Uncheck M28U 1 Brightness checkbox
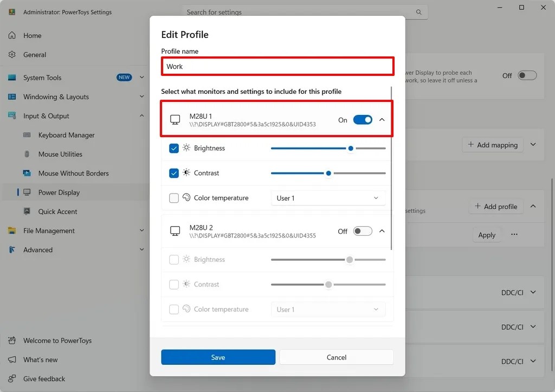 [x=174, y=148]
